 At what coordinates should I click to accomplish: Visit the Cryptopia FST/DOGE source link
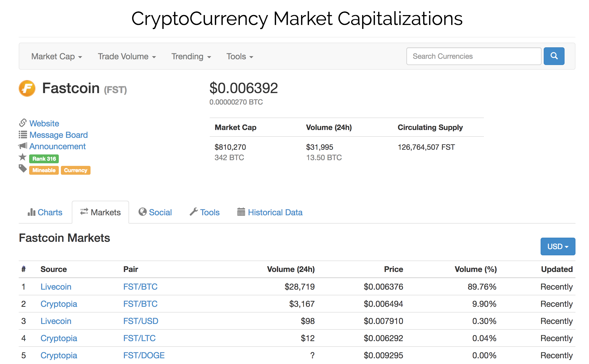pyautogui.click(x=59, y=355)
